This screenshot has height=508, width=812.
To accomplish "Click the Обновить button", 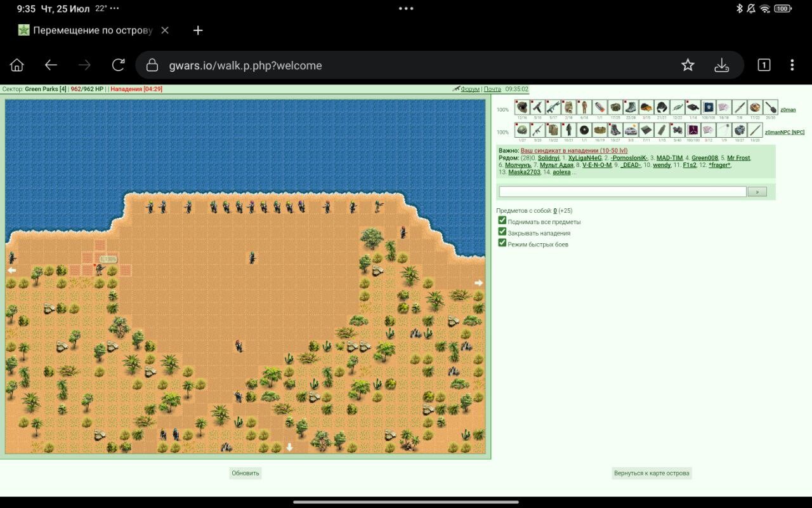I will (246, 473).
